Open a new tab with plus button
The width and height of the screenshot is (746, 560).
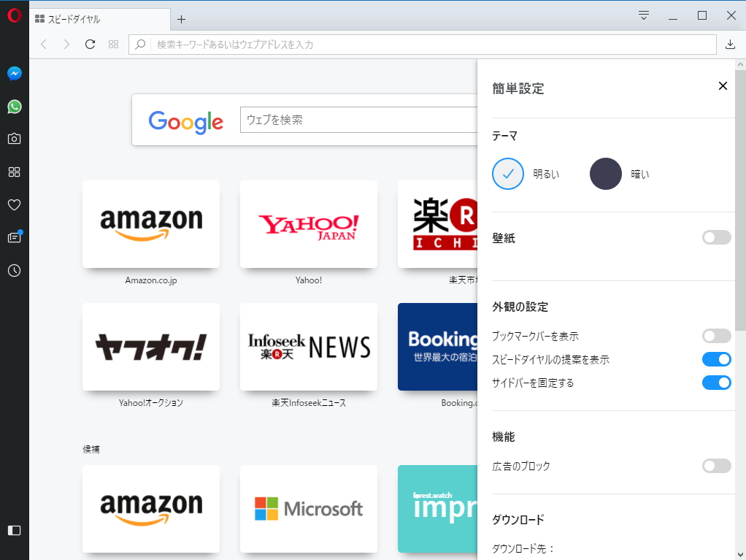(x=181, y=20)
